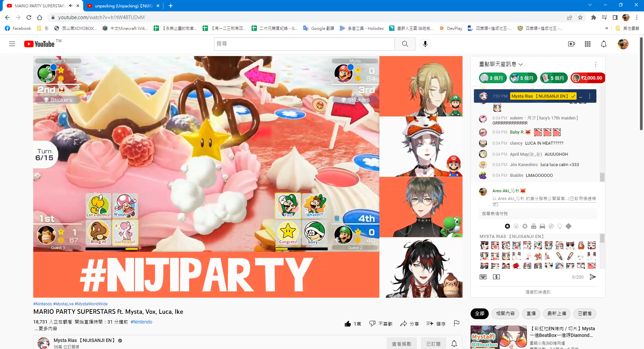Click the 儲存 save button
Screen dimensions: 644x349
pyautogui.click(x=436, y=324)
